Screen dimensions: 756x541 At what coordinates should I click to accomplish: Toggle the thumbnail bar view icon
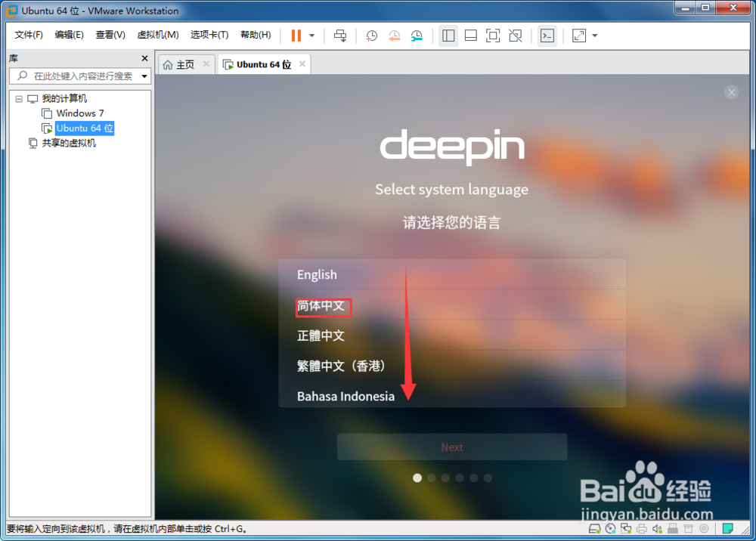(470, 36)
